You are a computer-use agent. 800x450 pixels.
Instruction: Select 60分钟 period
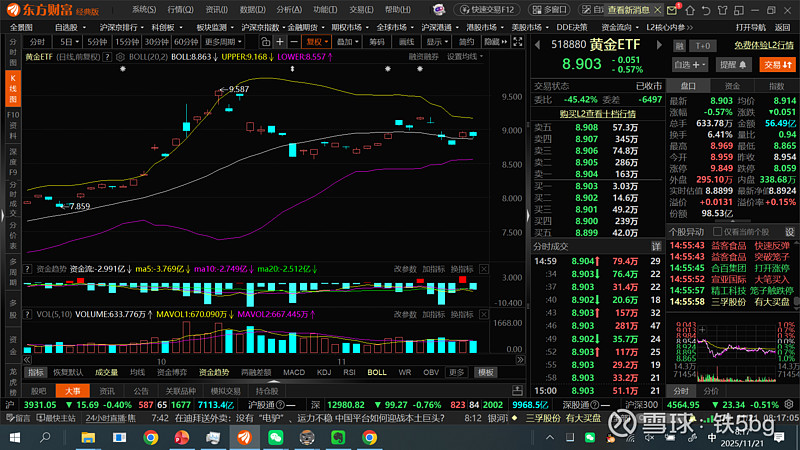[x=186, y=42]
